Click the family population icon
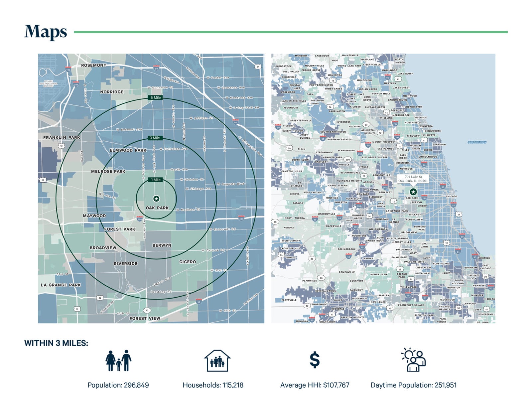The width and height of the screenshot is (532, 411). [118, 360]
